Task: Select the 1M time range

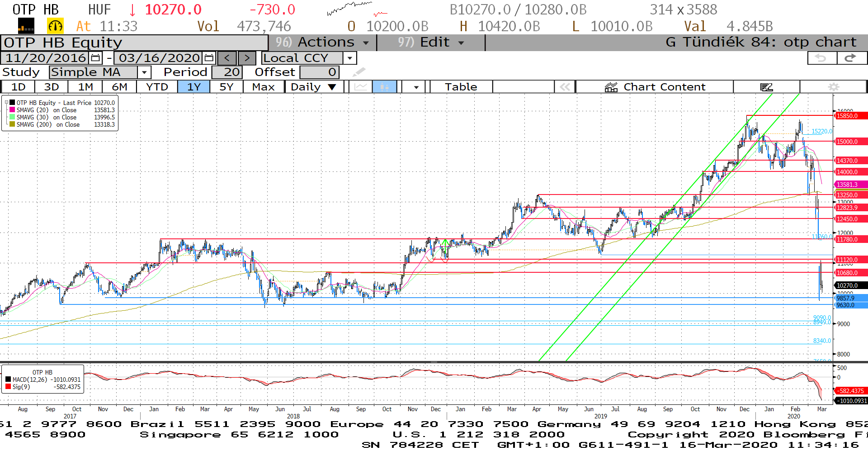Action: (x=85, y=87)
